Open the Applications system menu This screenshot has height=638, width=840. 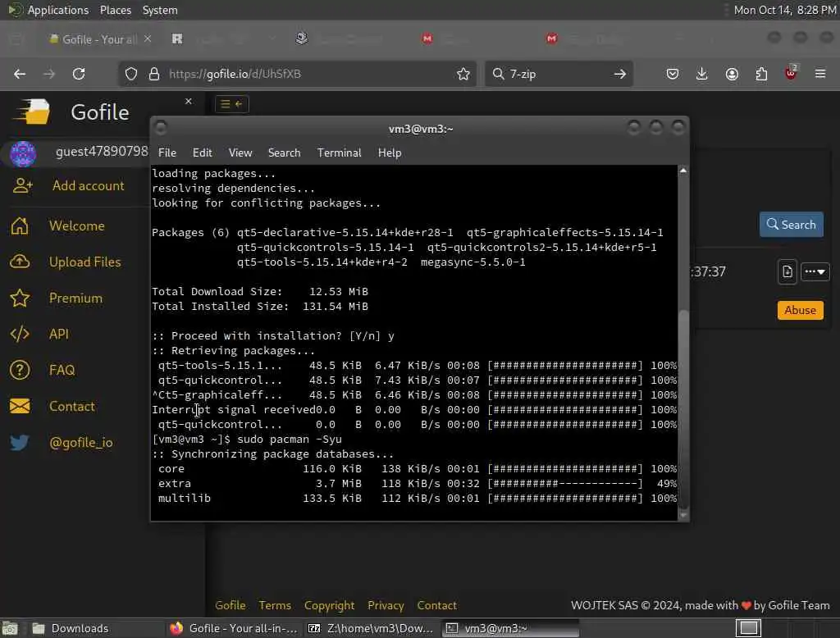58,10
